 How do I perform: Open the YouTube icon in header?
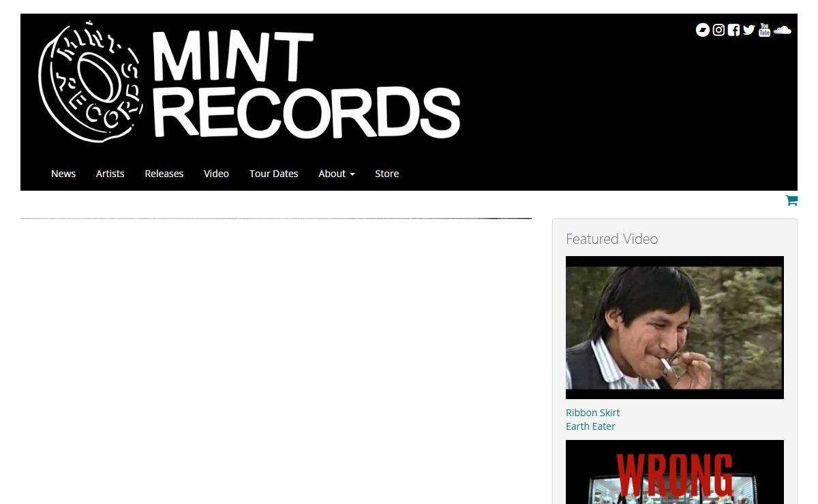(x=765, y=30)
